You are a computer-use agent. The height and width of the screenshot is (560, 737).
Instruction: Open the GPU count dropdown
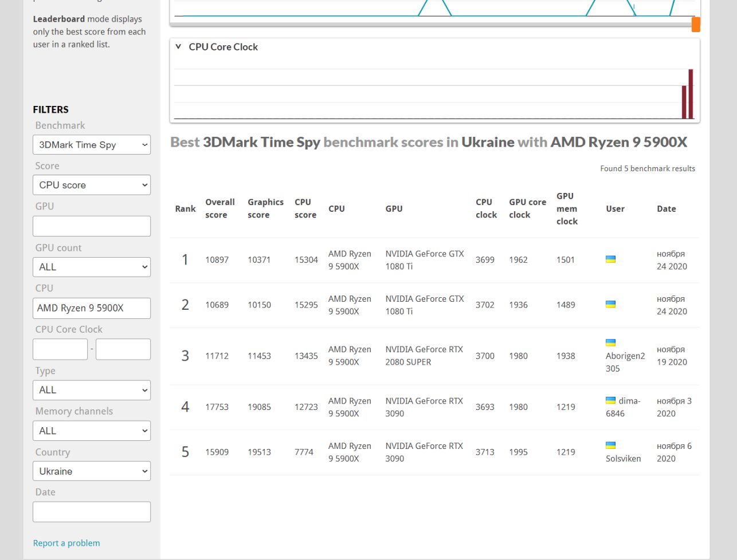click(92, 267)
